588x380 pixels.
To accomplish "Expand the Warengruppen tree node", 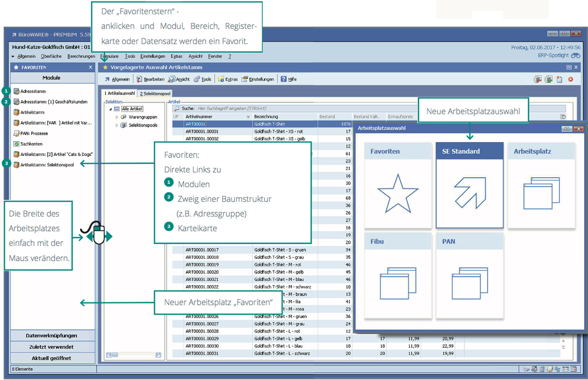I will [117, 117].
